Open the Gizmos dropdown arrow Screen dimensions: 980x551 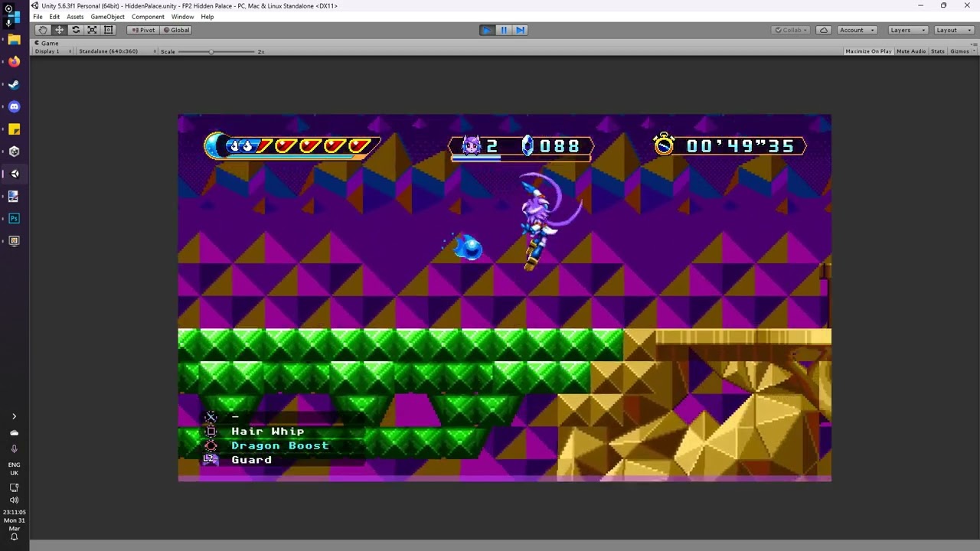pos(972,51)
